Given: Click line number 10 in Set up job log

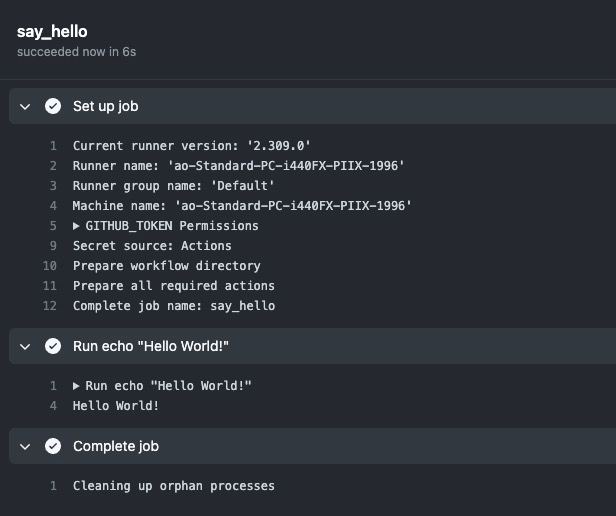Looking at the screenshot, I should click(x=50, y=266).
